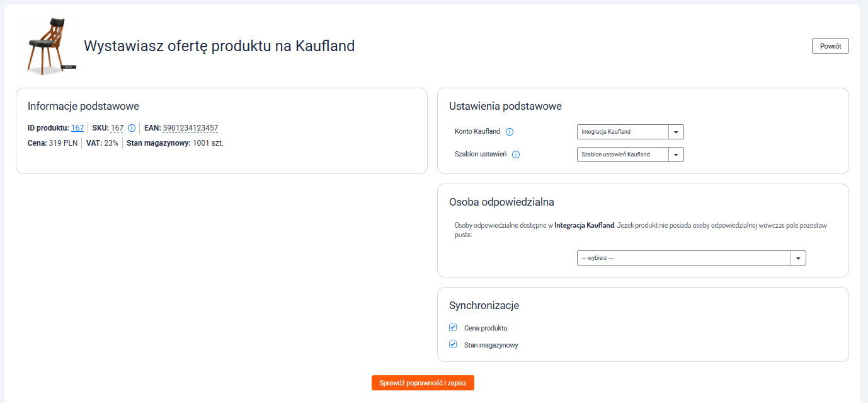
Task: Click the Konto Kaufland info icon
Action: coord(510,132)
